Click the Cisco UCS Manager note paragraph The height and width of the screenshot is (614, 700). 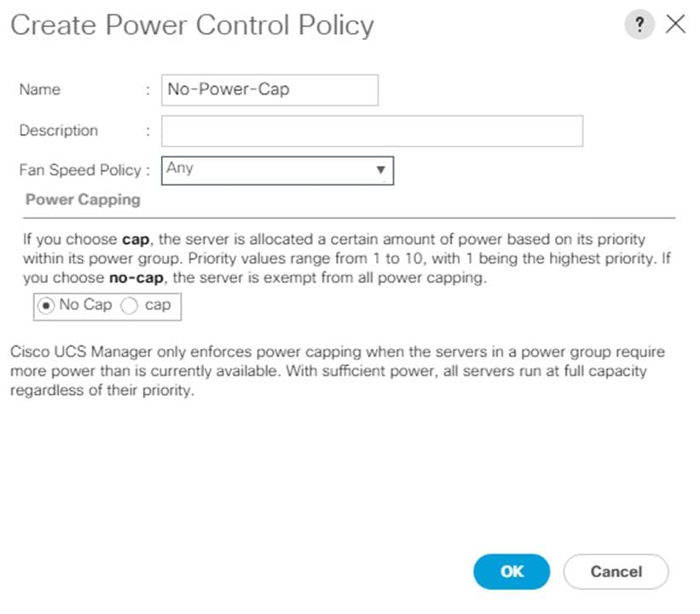click(x=338, y=371)
